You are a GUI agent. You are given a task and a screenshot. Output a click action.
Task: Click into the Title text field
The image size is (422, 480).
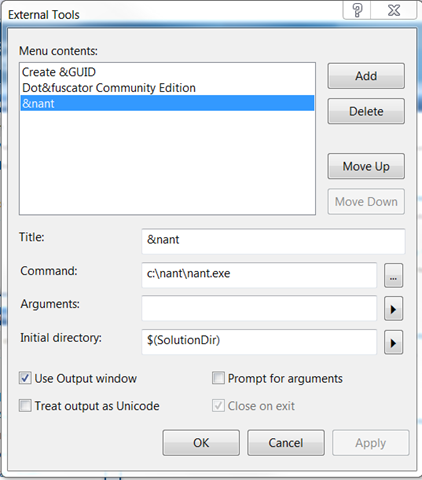pyautogui.click(x=273, y=241)
